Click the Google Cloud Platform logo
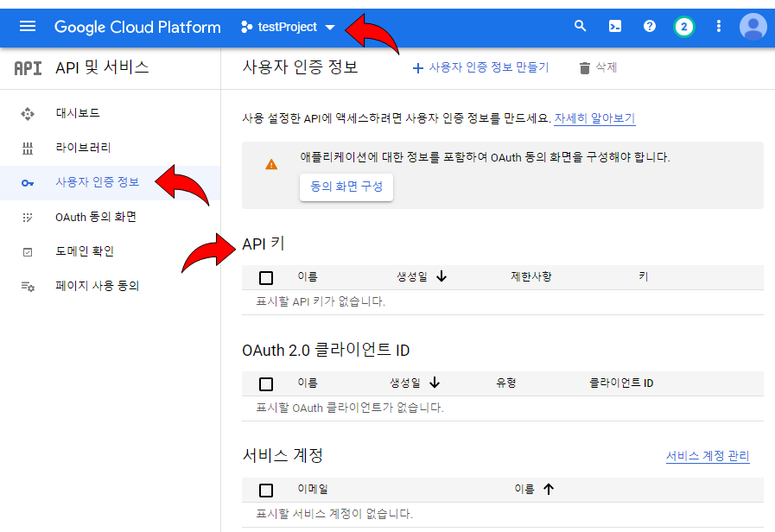The image size is (775, 532). click(137, 27)
